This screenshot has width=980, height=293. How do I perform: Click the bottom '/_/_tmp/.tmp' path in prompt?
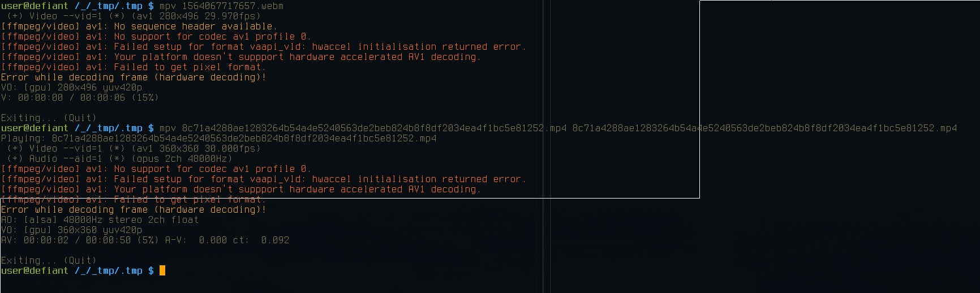pos(108,270)
